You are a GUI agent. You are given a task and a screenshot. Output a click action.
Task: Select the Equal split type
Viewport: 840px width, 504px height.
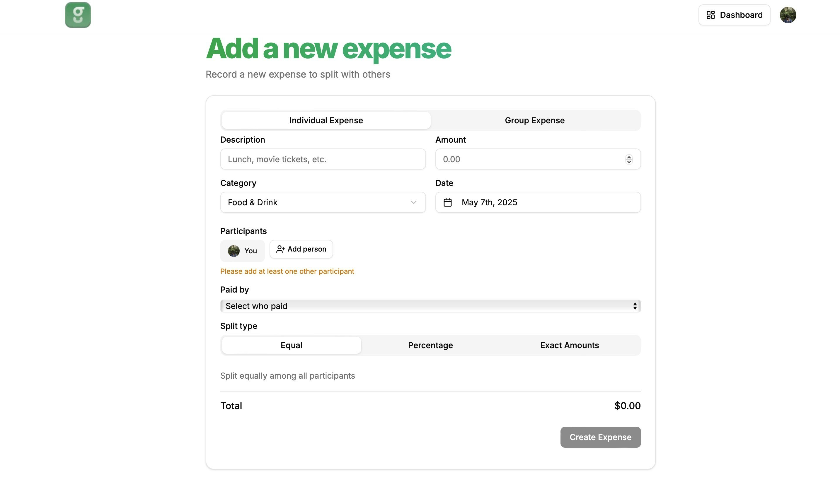click(291, 345)
